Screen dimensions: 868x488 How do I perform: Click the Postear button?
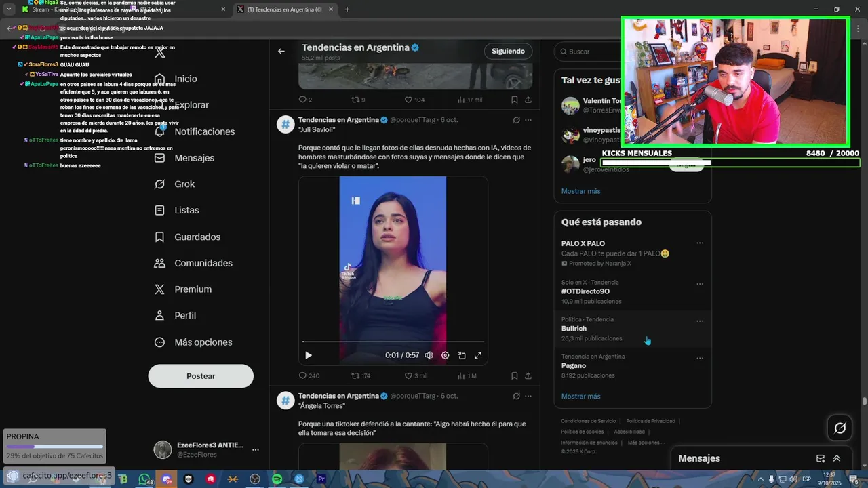[x=201, y=376]
